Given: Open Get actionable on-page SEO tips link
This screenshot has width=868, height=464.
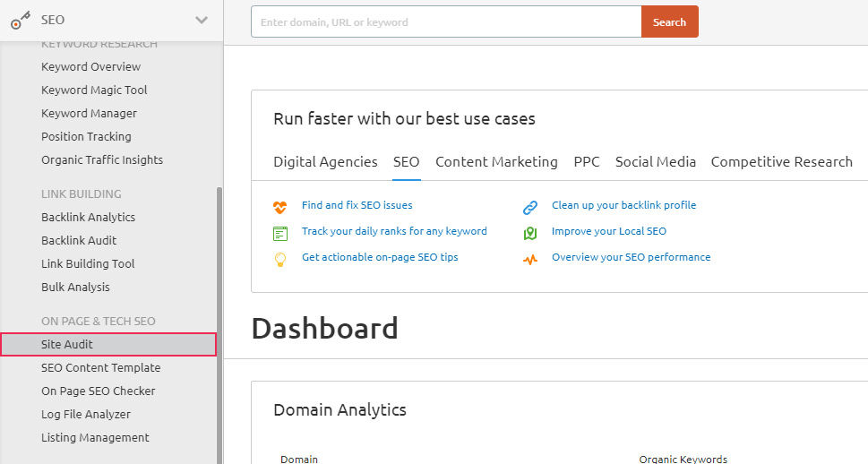Looking at the screenshot, I should (381, 257).
